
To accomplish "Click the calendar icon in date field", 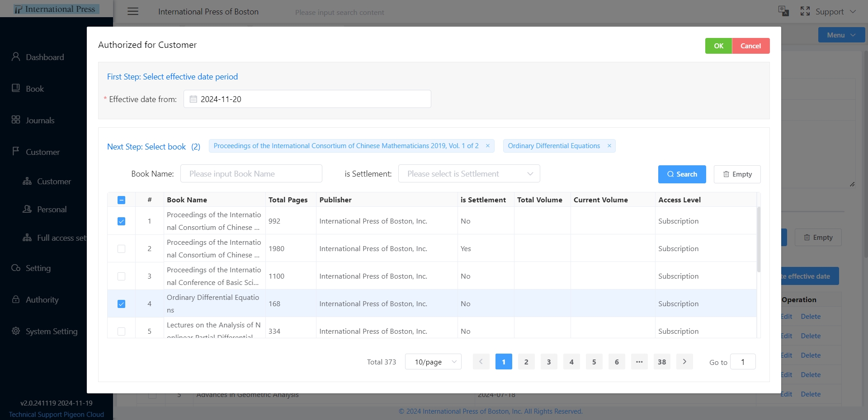I will coord(193,99).
